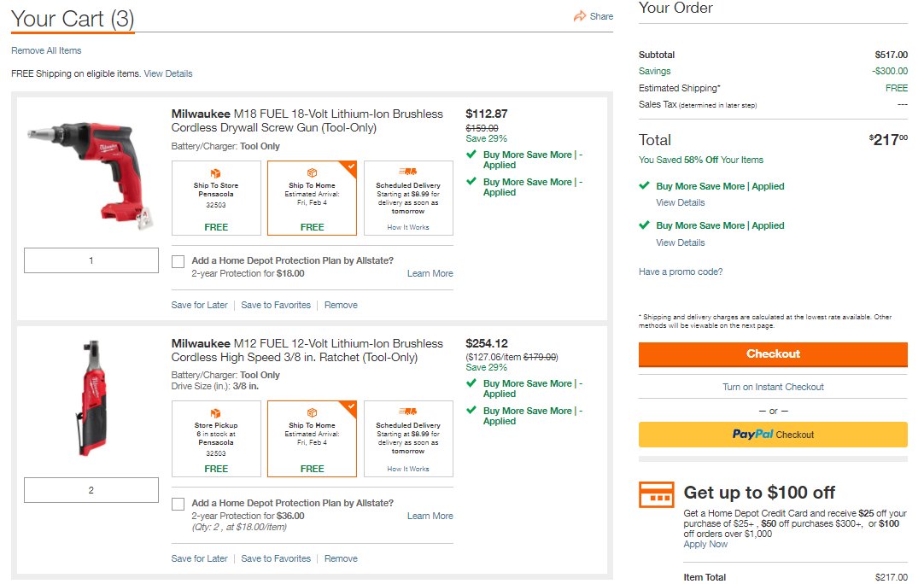
Task: Click the orange Checkout button
Action: (x=773, y=354)
